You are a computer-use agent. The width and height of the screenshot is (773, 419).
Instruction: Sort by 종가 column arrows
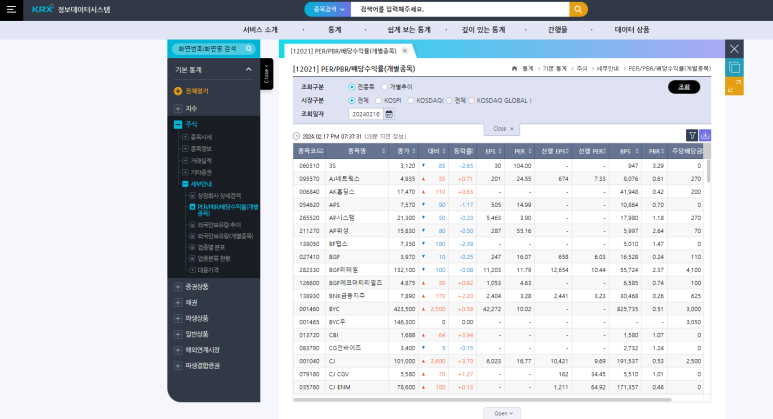414,151
